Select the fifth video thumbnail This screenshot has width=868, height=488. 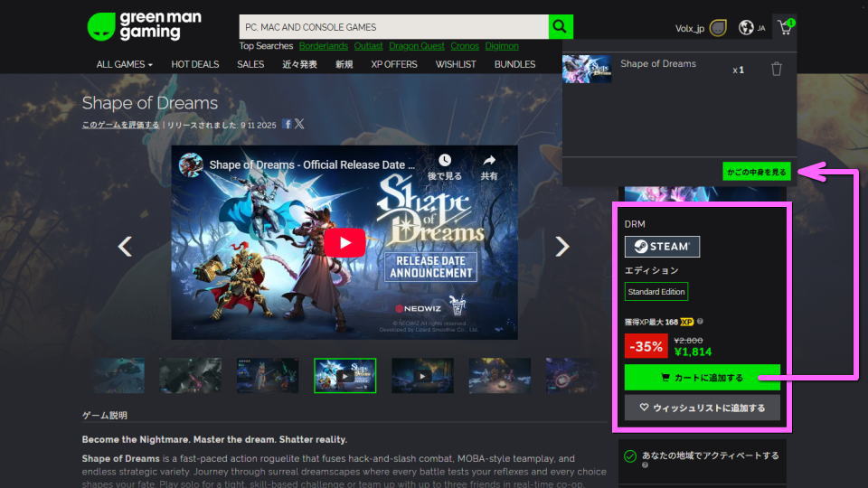point(422,376)
